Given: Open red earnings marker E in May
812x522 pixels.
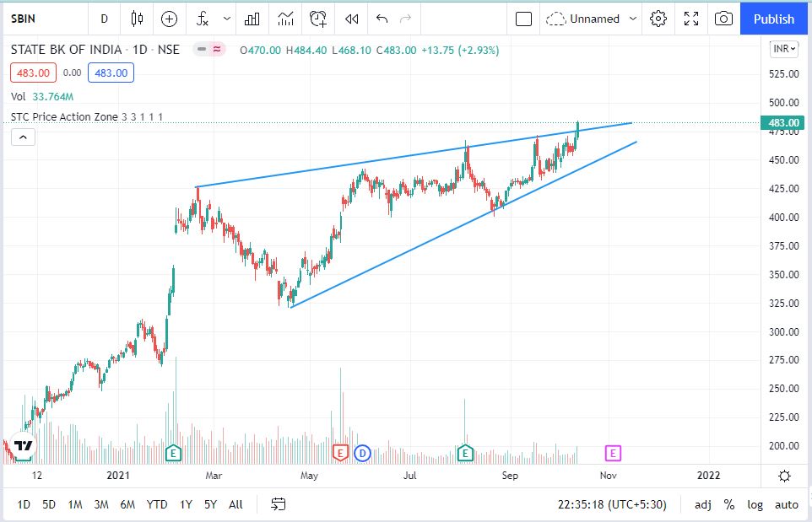Looking at the screenshot, I should tap(339, 454).
